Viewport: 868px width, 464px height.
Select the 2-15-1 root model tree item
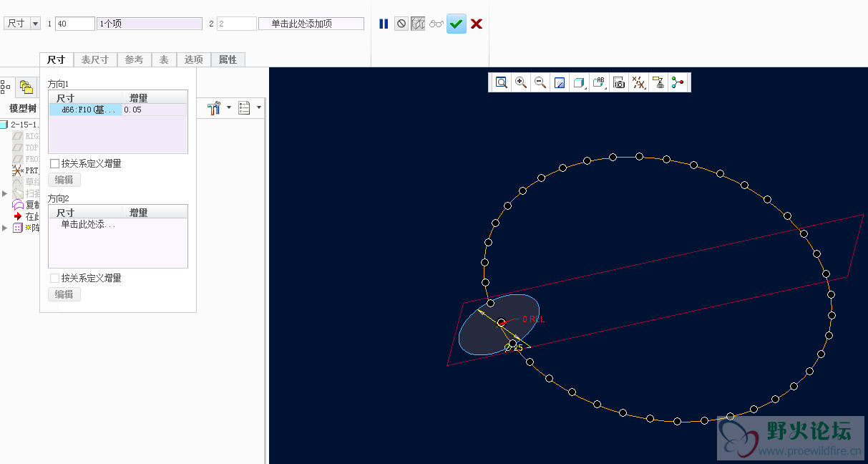19,125
